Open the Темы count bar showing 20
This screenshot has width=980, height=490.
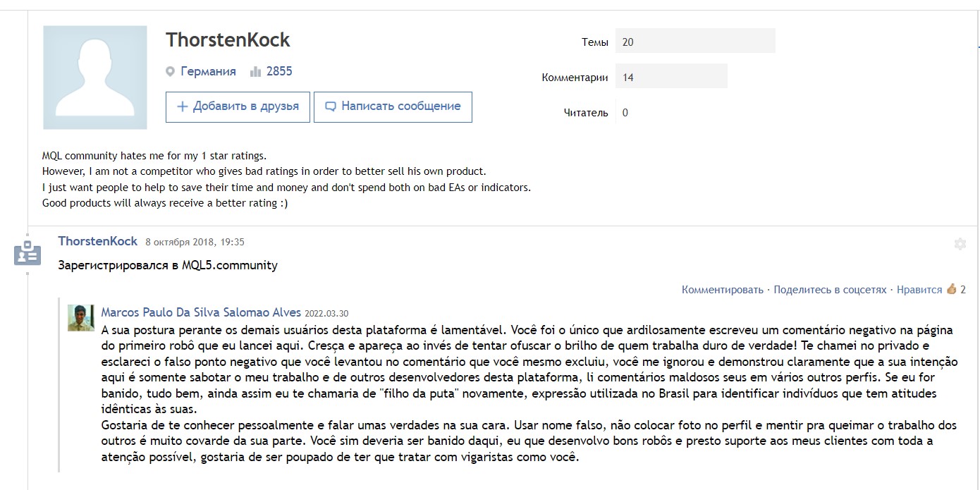(x=695, y=41)
